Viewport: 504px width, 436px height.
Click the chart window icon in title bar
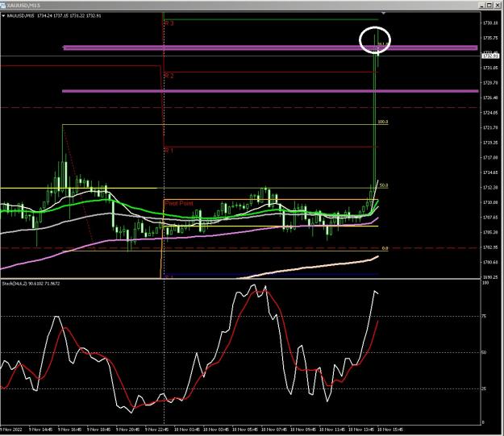point(3,6)
